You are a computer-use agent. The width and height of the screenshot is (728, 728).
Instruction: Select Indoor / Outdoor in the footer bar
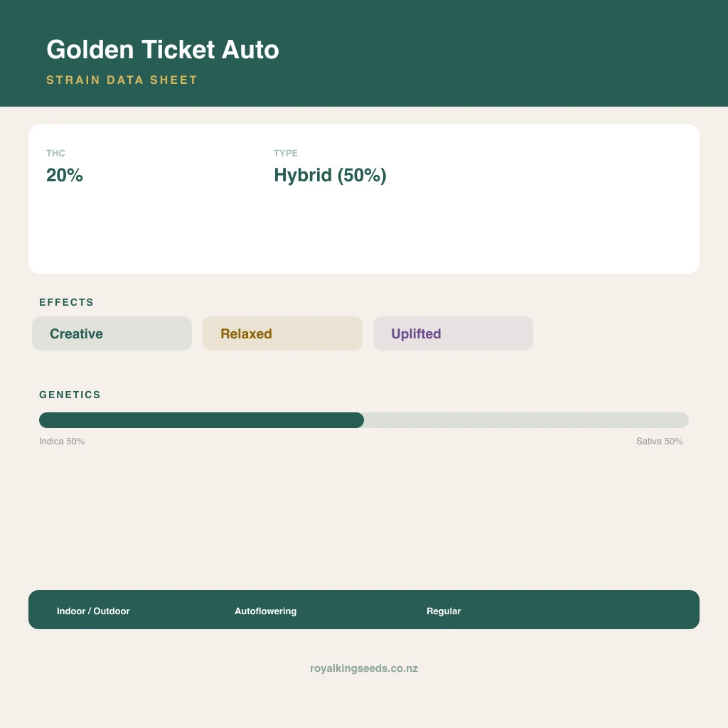pos(93,611)
